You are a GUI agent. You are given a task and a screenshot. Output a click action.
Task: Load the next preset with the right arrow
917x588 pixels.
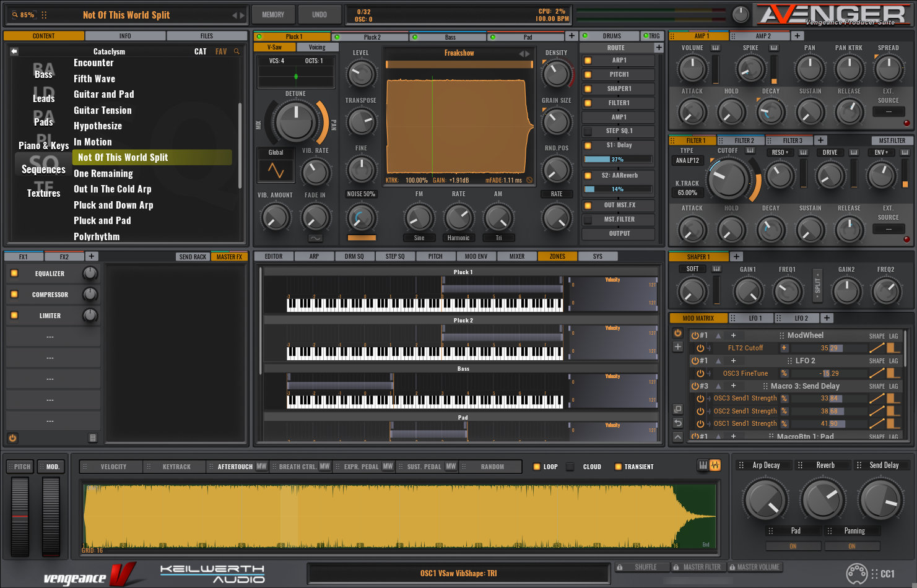click(242, 15)
